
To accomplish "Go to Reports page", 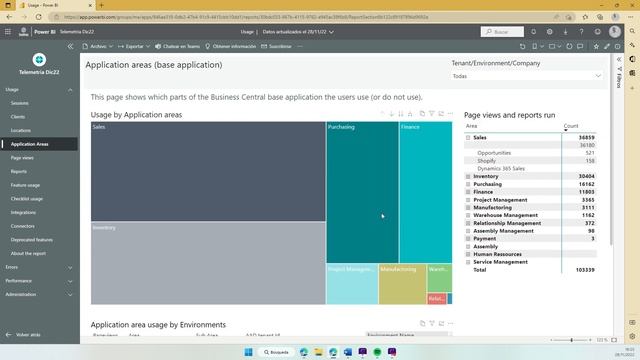I will click(19, 171).
